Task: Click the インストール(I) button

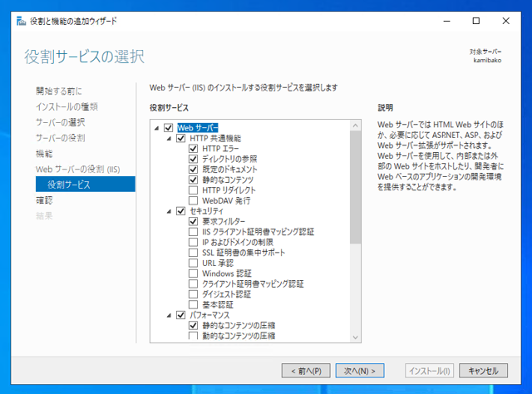Action: pos(429,371)
